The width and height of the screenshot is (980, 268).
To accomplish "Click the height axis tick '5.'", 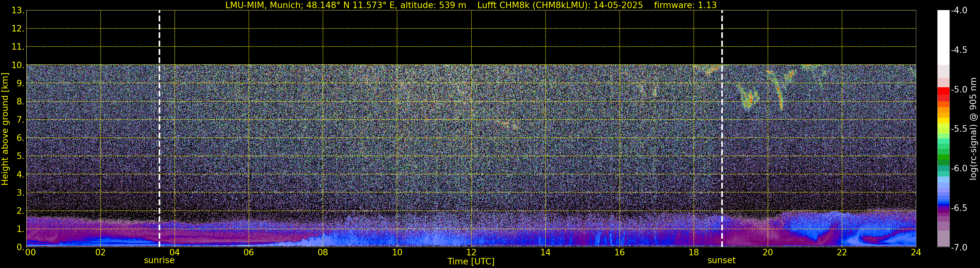I will 20,156.
